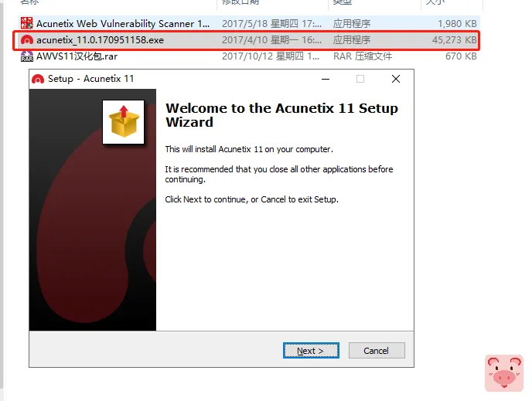Select the AWVS11汉化包.rar file name

point(77,56)
